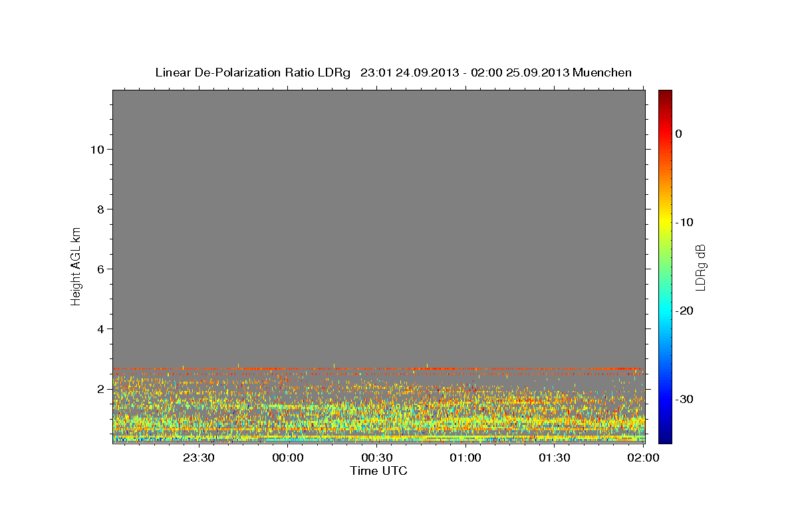Click the colorbar value '0'
Image resolution: width=798 pixels, height=532 pixels.
tap(679, 134)
